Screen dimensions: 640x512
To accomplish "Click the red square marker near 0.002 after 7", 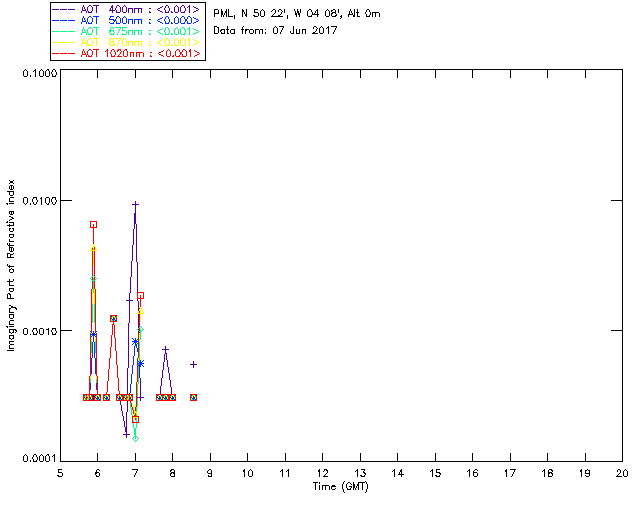I will (140, 296).
